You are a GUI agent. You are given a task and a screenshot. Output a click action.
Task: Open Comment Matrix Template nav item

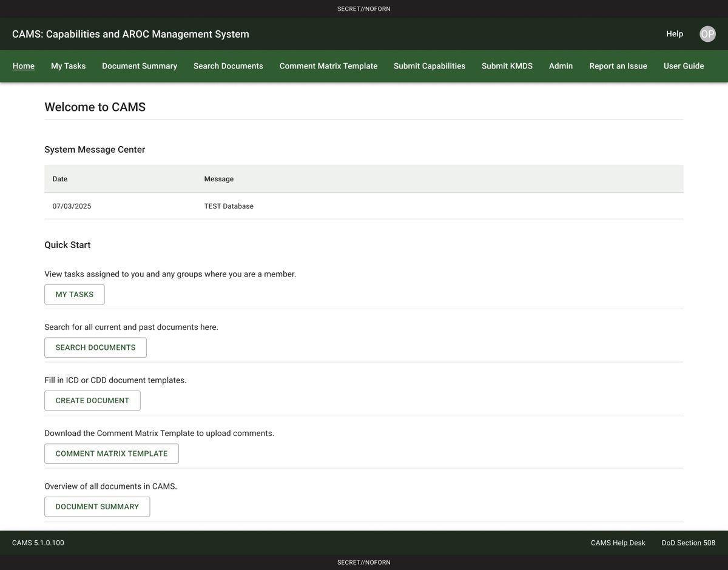coord(328,66)
